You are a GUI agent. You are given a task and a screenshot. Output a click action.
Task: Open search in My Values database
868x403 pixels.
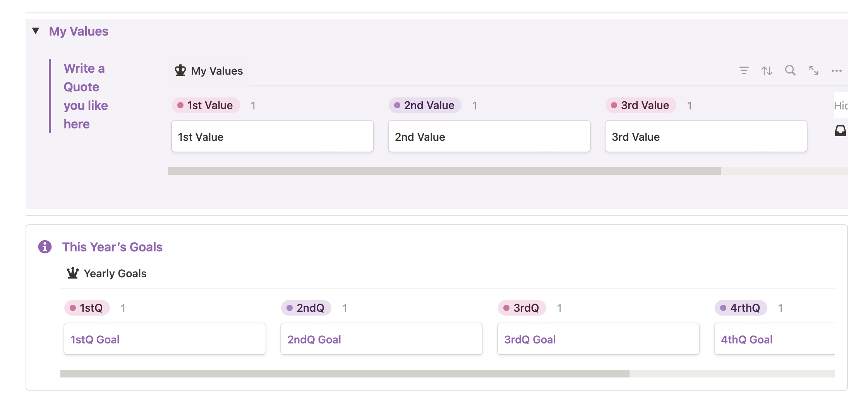tap(790, 70)
